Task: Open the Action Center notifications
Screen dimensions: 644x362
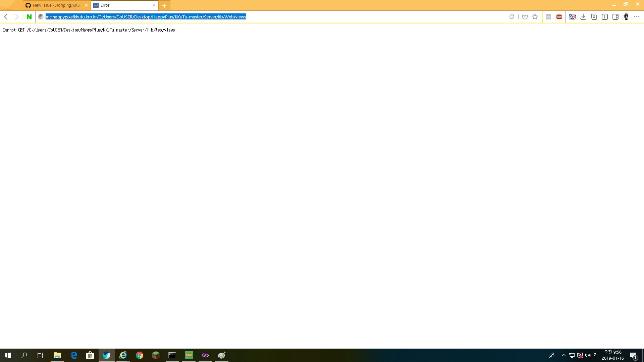Action: [x=634, y=355]
